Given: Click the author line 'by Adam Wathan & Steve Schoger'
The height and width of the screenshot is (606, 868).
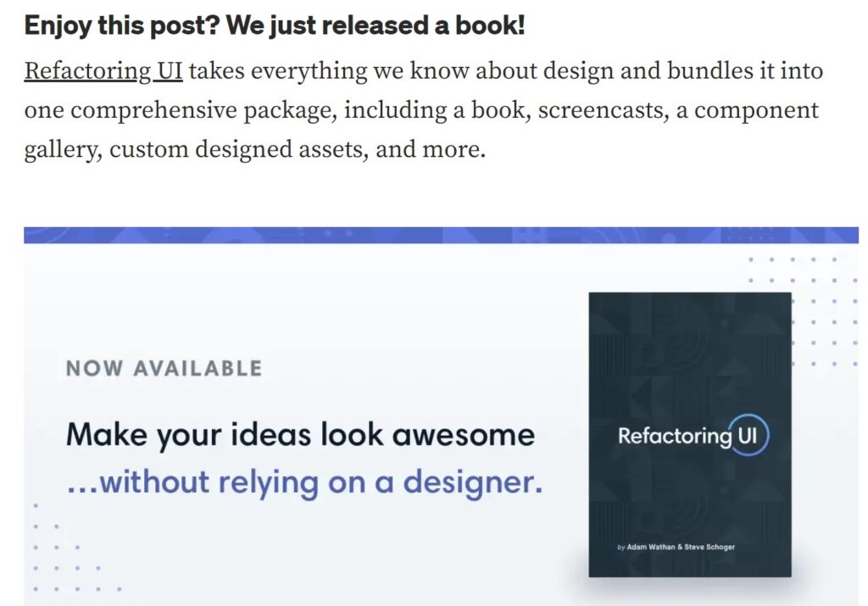Looking at the screenshot, I should [676, 547].
